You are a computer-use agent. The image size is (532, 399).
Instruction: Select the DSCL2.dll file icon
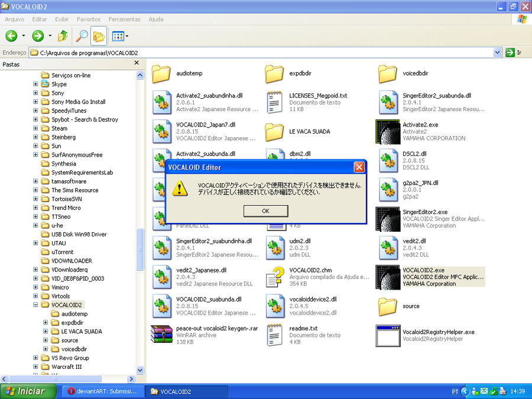tap(388, 160)
